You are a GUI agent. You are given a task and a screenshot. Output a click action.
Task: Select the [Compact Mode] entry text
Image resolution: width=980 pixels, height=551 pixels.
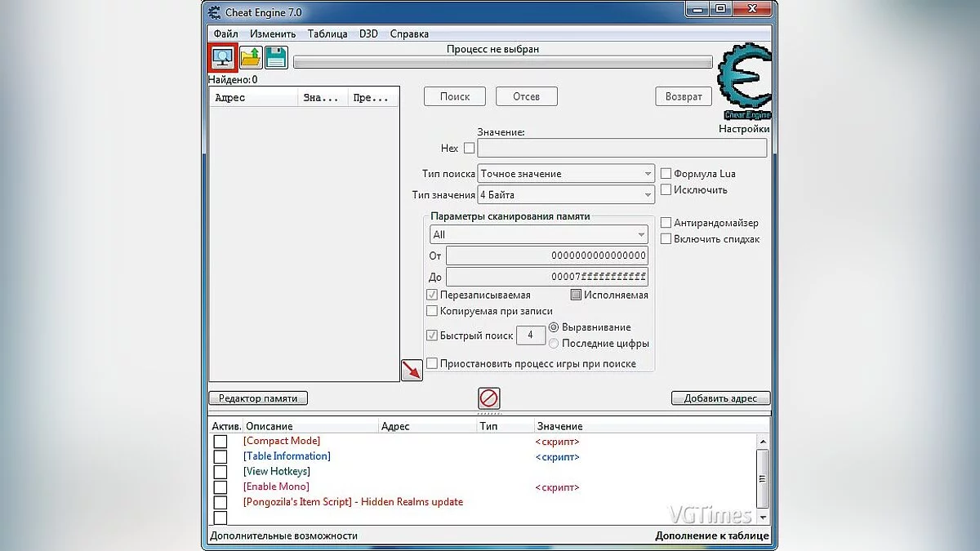point(282,441)
